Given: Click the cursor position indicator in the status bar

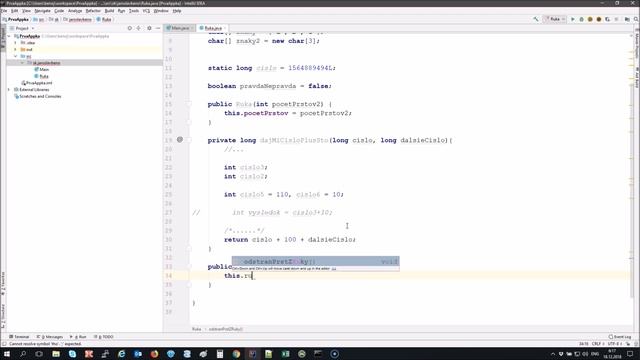Looking at the screenshot, I should [584, 344].
